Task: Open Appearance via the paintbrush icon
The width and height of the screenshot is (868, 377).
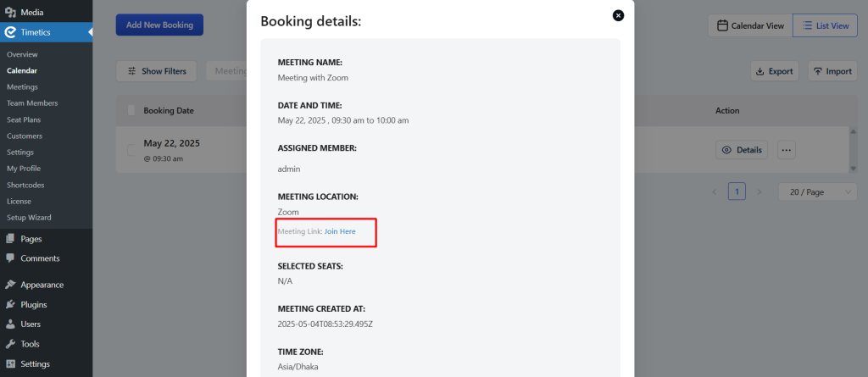Action: (10, 285)
